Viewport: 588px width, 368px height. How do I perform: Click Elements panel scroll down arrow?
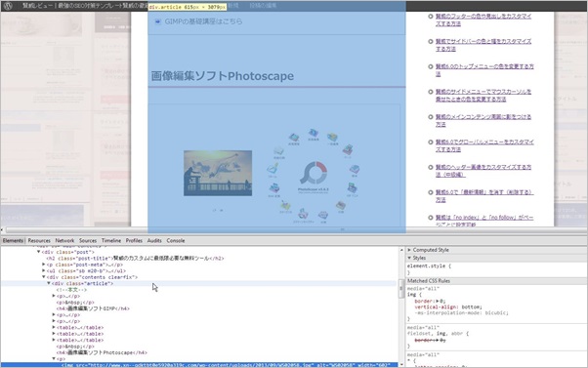click(x=400, y=364)
